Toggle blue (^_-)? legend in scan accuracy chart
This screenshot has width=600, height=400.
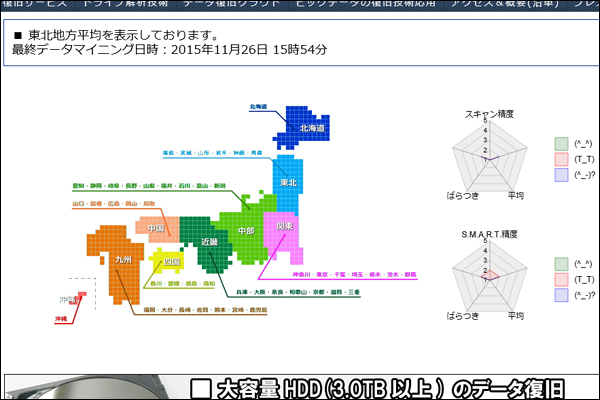(x=561, y=175)
